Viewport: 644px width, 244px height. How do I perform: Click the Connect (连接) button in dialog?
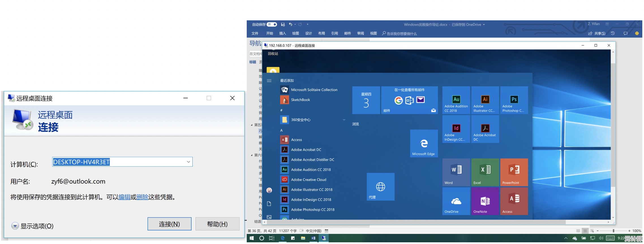click(169, 224)
